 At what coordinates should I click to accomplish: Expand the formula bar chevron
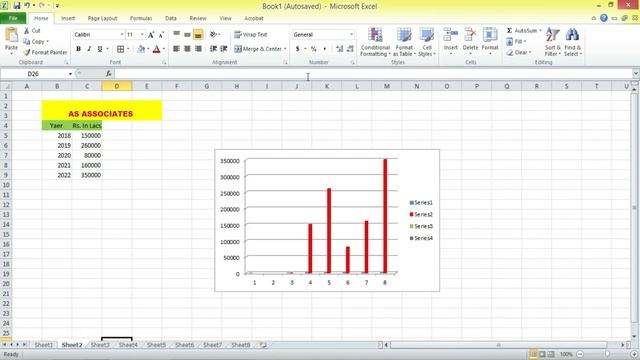pos(636,74)
